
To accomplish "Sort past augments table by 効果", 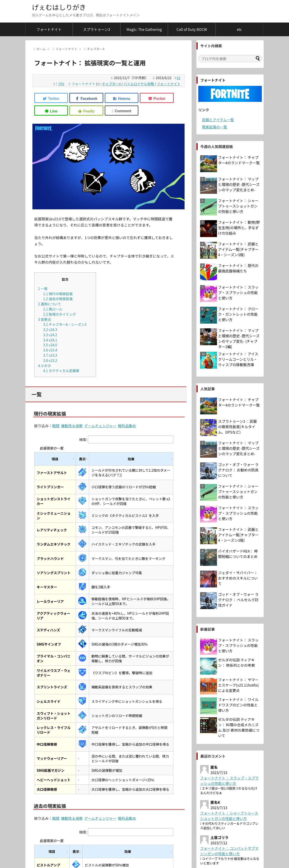I will tap(128, 852).
